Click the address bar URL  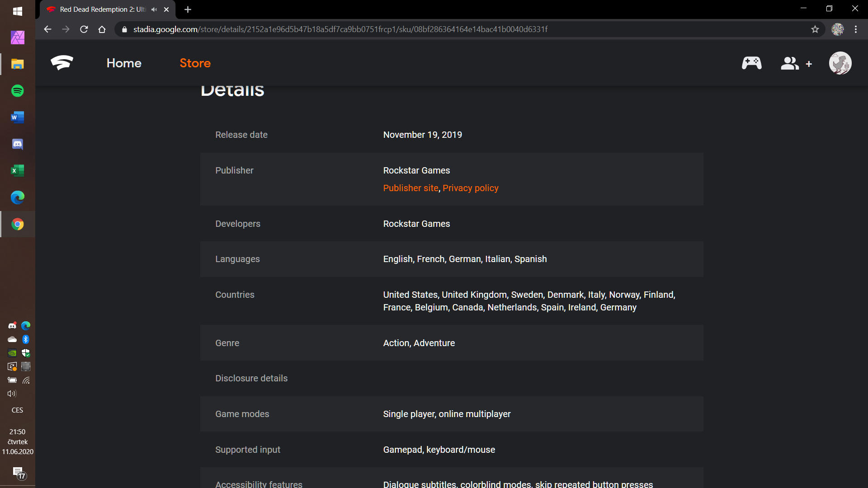pyautogui.click(x=340, y=29)
